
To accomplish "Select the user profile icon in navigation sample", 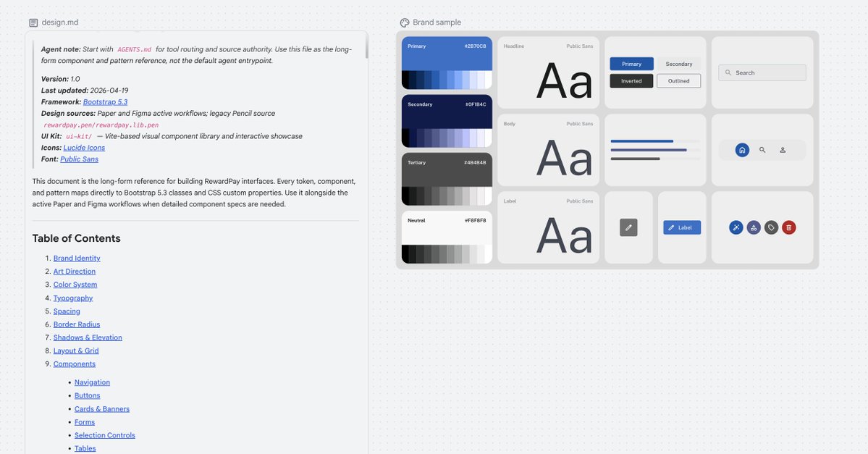I will click(783, 150).
